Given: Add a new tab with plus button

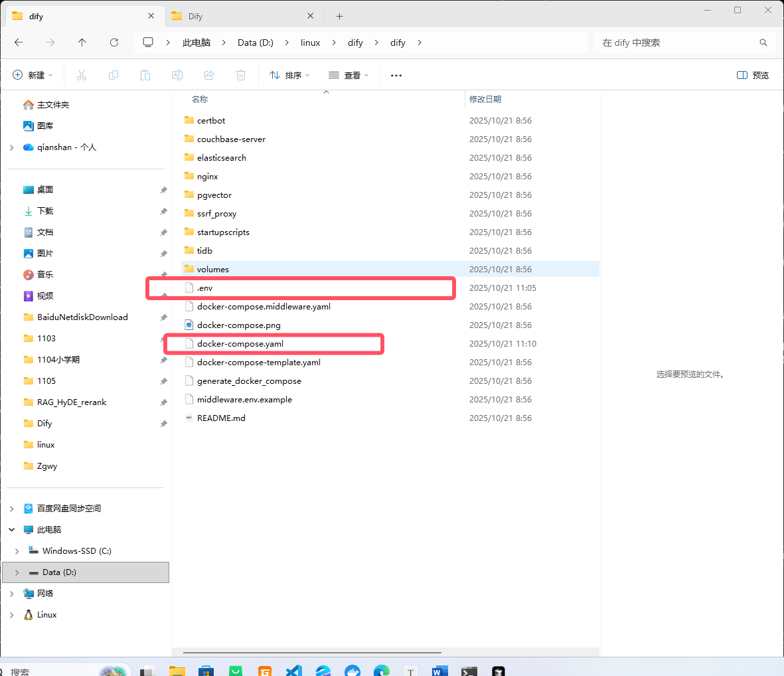Looking at the screenshot, I should [x=339, y=16].
